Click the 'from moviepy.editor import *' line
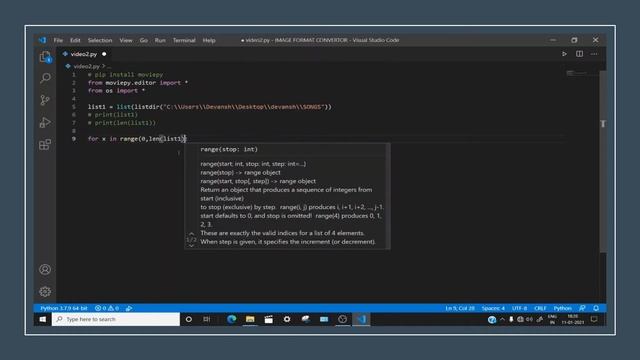This screenshot has width=640, height=360. pyautogui.click(x=138, y=82)
